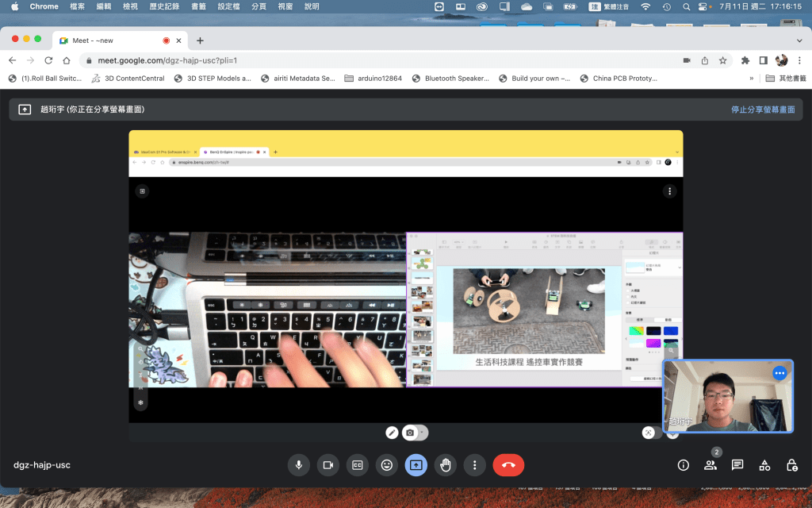
Task: Expand the hidden bookmarks chevron
Action: pos(751,79)
